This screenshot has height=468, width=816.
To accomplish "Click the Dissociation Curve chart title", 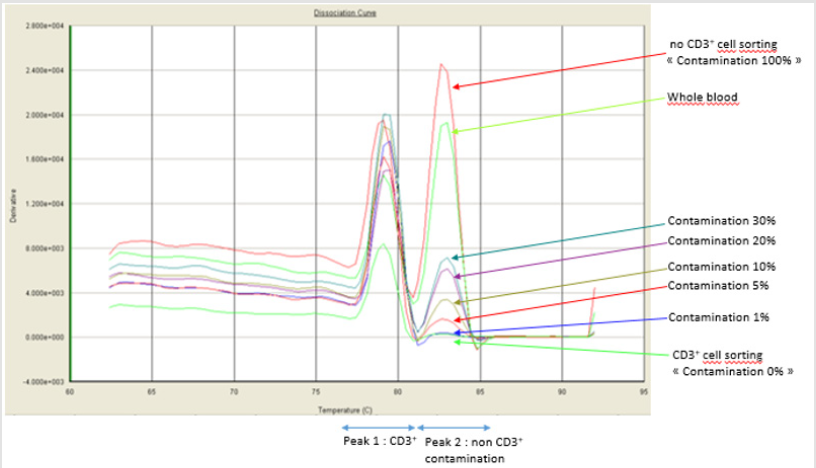I will (345, 12).
